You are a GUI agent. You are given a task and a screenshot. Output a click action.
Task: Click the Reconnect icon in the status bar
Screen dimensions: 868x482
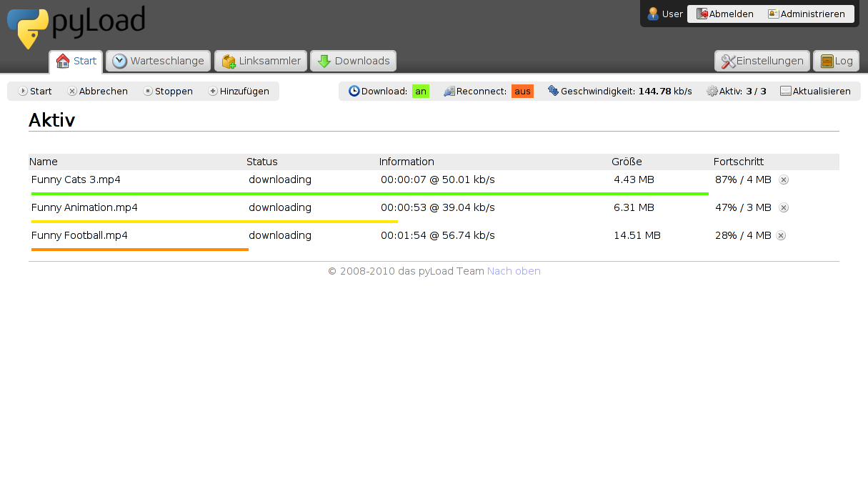tap(449, 91)
